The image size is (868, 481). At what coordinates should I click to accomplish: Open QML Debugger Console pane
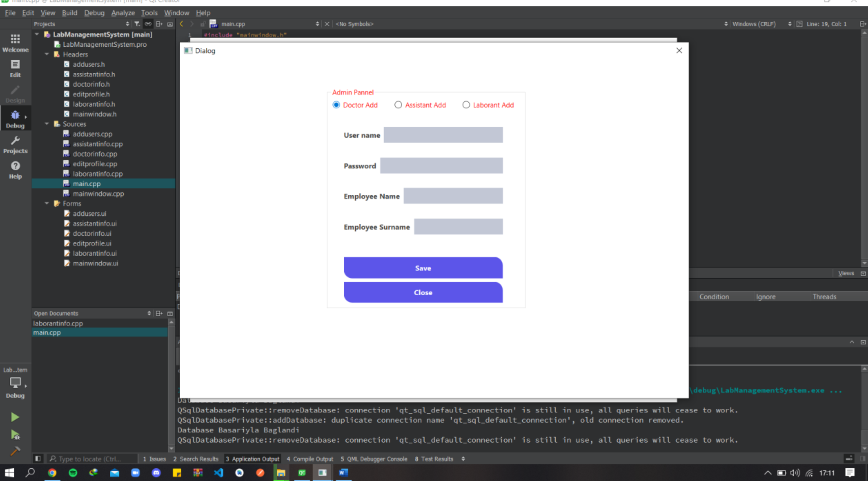(x=374, y=459)
